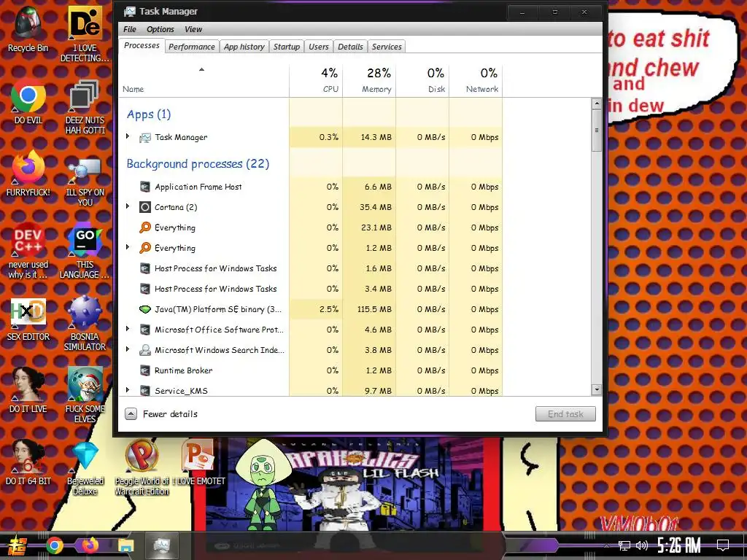Sort processes by Memory column

point(369,81)
